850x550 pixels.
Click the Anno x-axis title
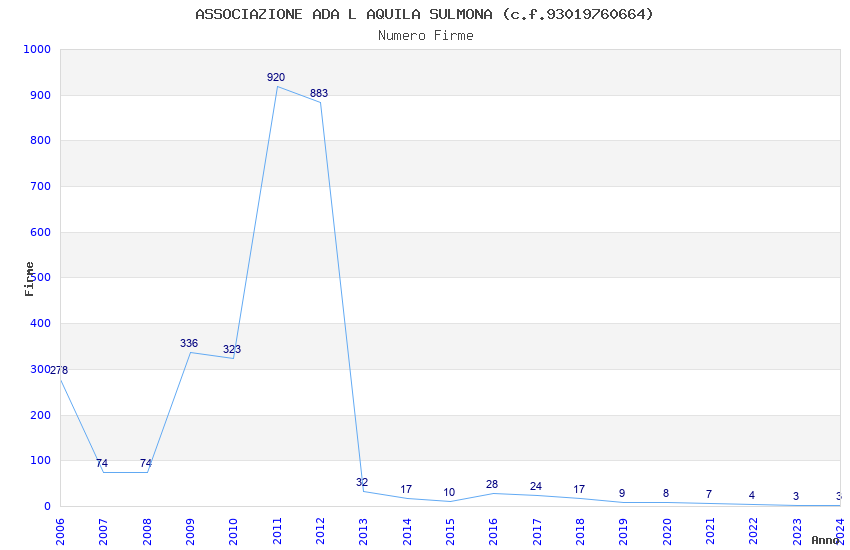(x=825, y=540)
